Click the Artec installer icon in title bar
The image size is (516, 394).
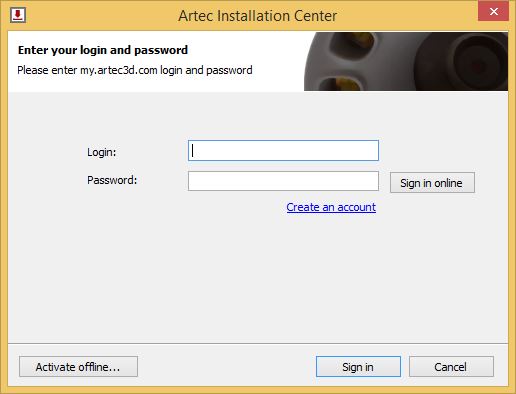coord(18,15)
